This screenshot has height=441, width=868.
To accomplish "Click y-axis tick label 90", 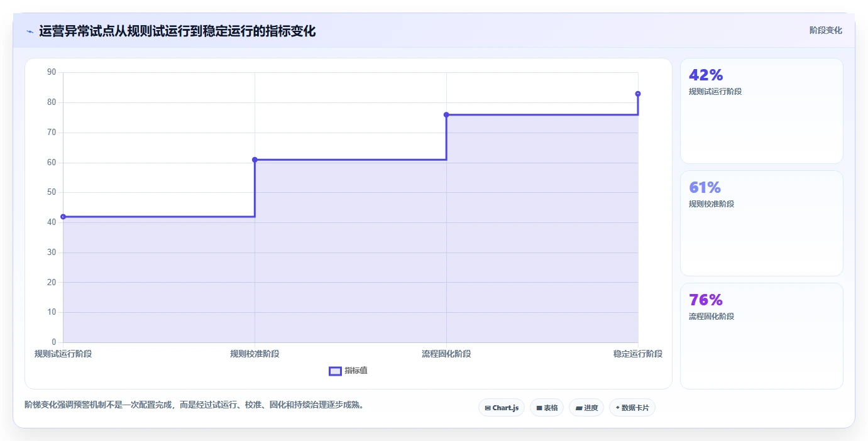I will tap(52, 72).
